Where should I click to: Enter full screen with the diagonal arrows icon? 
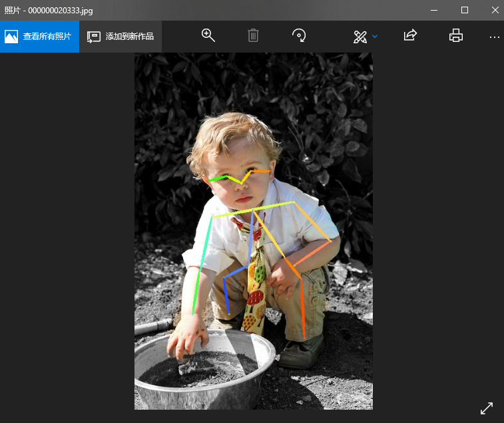coord(487,408)
